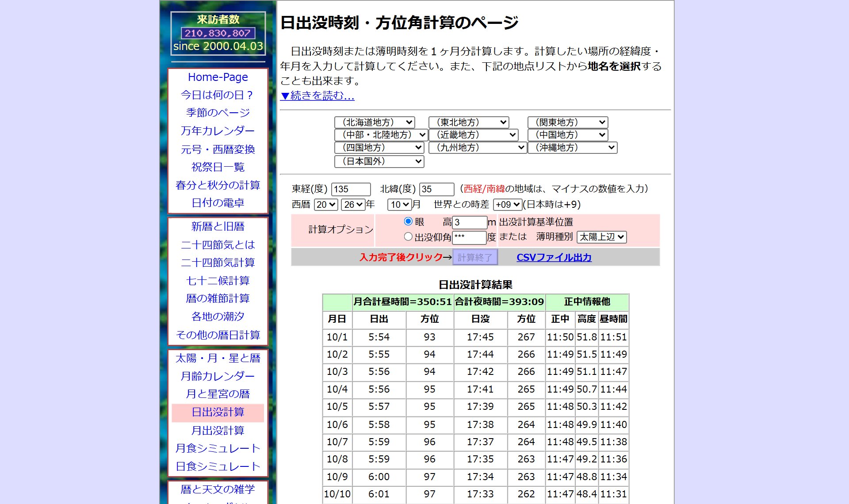The image size is (849, 504).
Task: Open 月齢カレンダー sidebar link
Action: click(218, 376)
